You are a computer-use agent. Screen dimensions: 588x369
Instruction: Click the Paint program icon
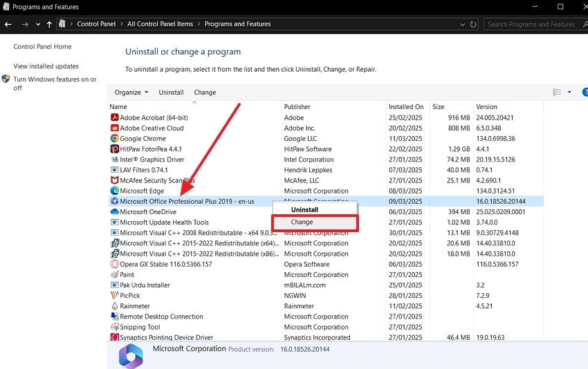(115, 275)
